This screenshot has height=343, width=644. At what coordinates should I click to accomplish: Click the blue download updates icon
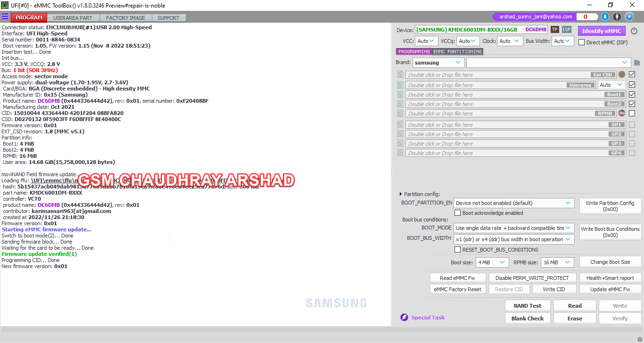pos(605,16)
